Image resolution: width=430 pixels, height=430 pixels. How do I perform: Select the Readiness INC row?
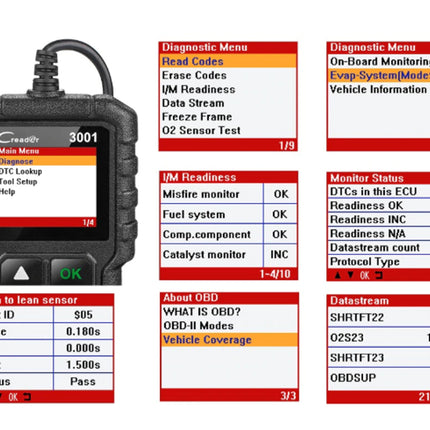379,220
